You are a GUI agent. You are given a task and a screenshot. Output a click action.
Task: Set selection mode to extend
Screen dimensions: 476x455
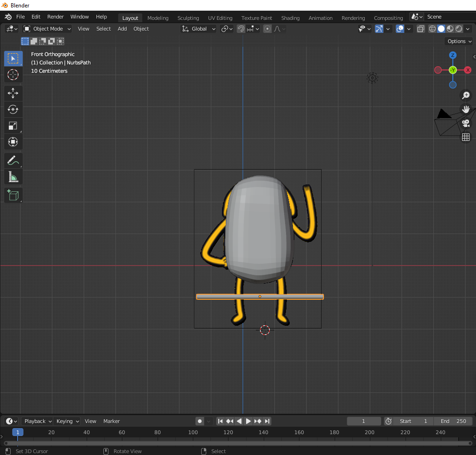34,41
